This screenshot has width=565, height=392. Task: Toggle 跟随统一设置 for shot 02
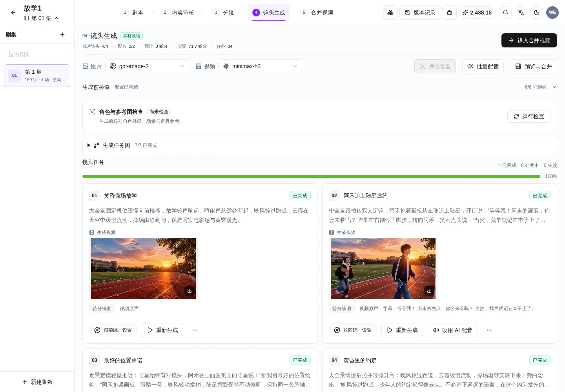pyautogui.click(x=353, y=330)
